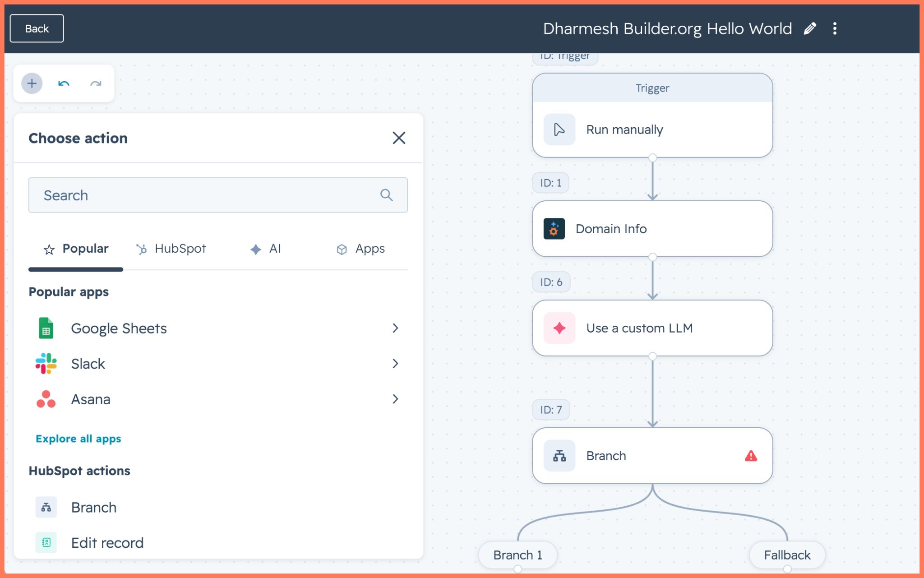Viewport: 924px width, 578px height.
Task: Click the magnifier search icon
Action: 387,195
